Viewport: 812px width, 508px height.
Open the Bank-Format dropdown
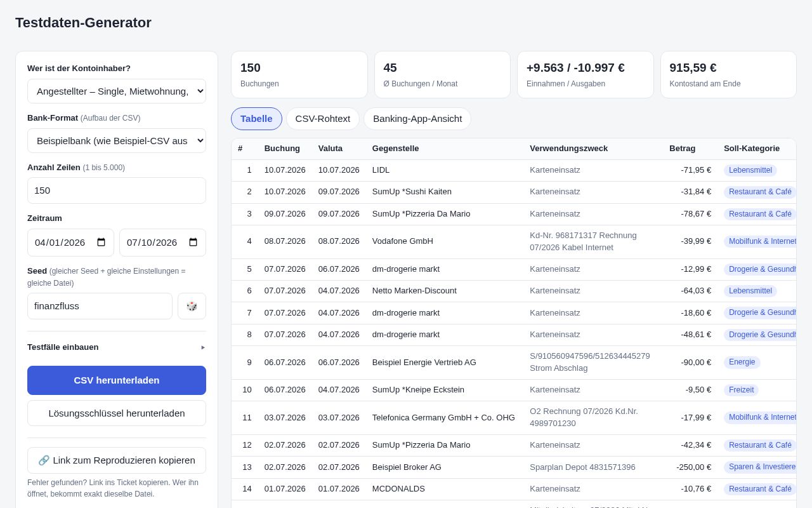(117, 141)
